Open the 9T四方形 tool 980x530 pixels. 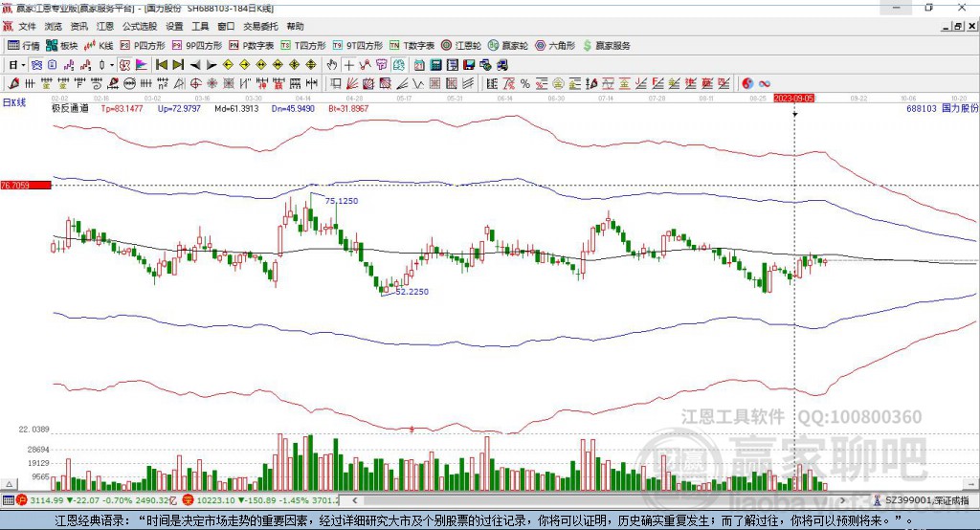pos(358,46)
